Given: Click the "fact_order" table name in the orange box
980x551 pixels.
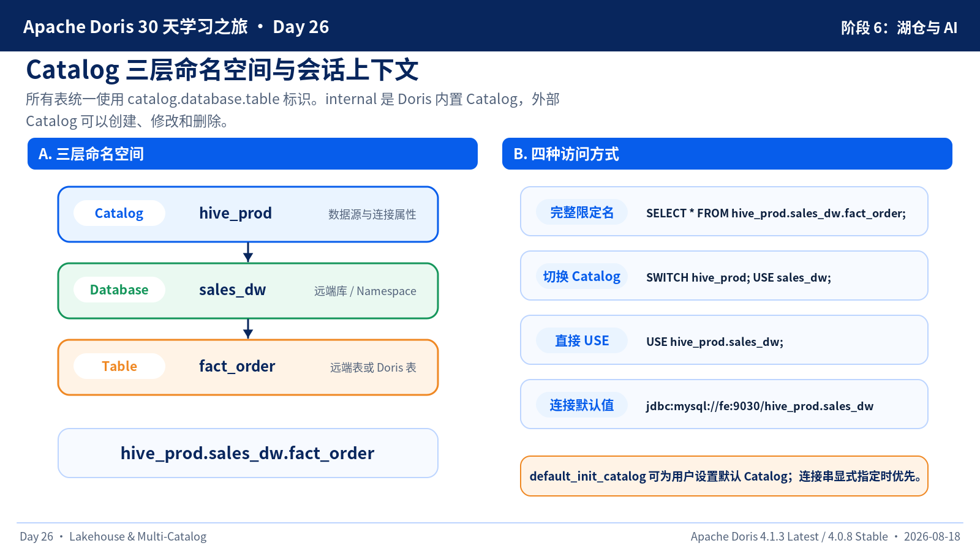Looking at the screenshot, I should click(x=237, y=366).
